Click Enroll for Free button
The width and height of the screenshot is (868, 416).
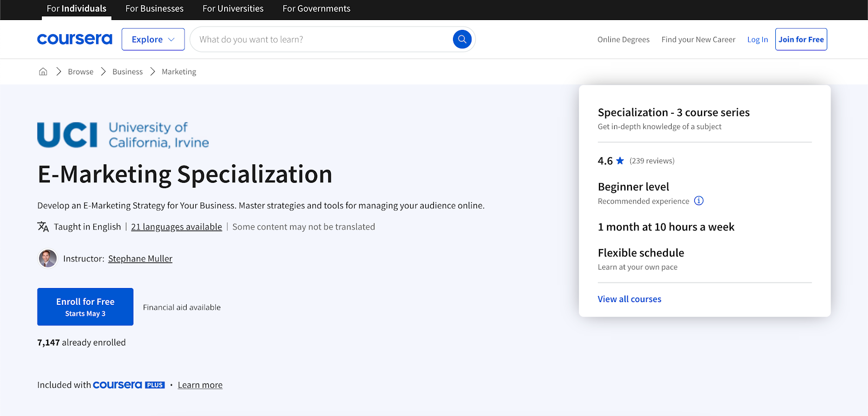point(85,307)
